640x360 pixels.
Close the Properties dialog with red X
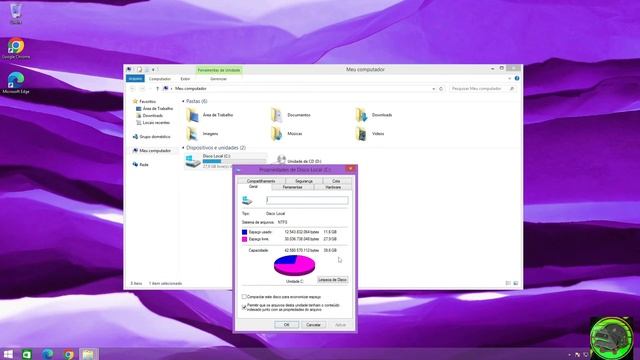pos(350,169)
